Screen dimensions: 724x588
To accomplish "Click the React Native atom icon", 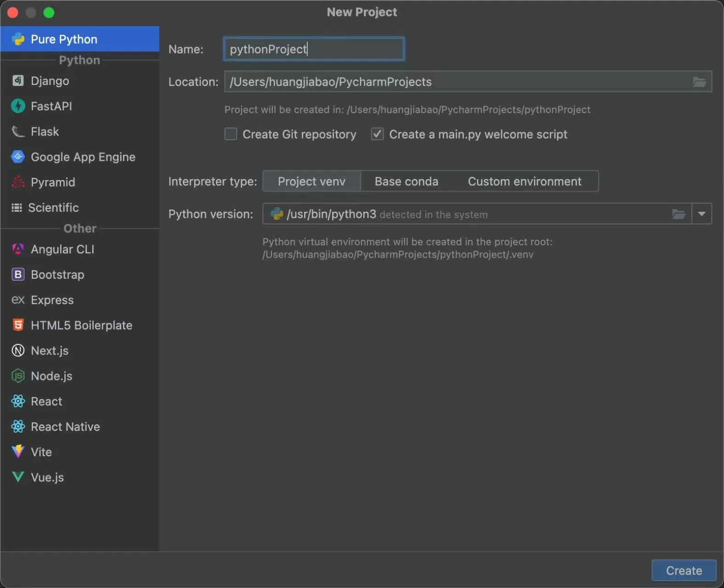I will coord(18,426).
